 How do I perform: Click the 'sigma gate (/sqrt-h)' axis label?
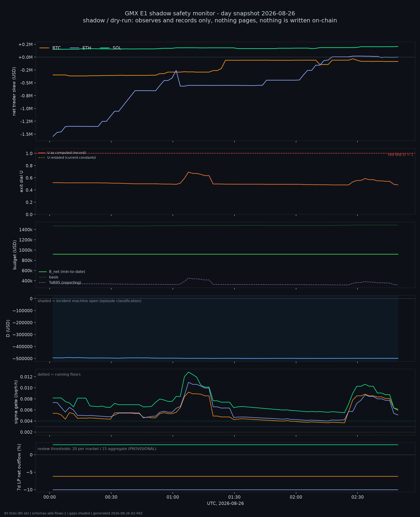(16, 402)
